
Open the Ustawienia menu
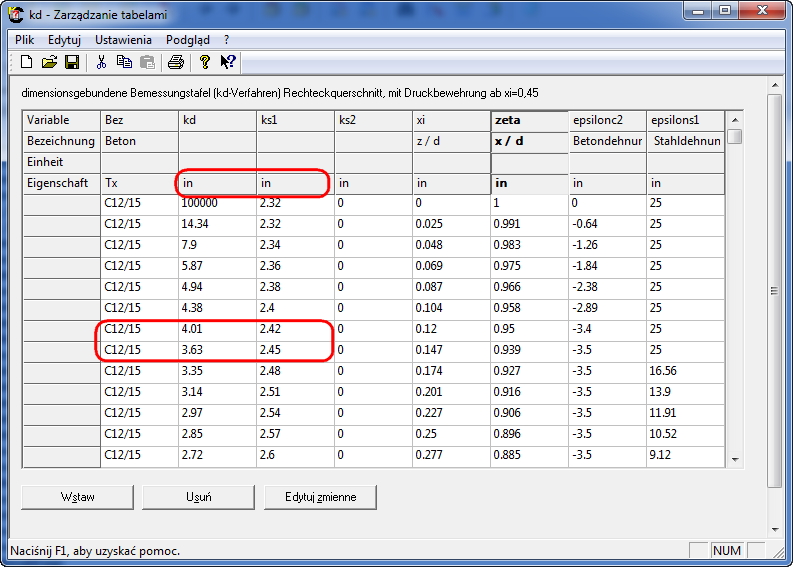(123, 40)
